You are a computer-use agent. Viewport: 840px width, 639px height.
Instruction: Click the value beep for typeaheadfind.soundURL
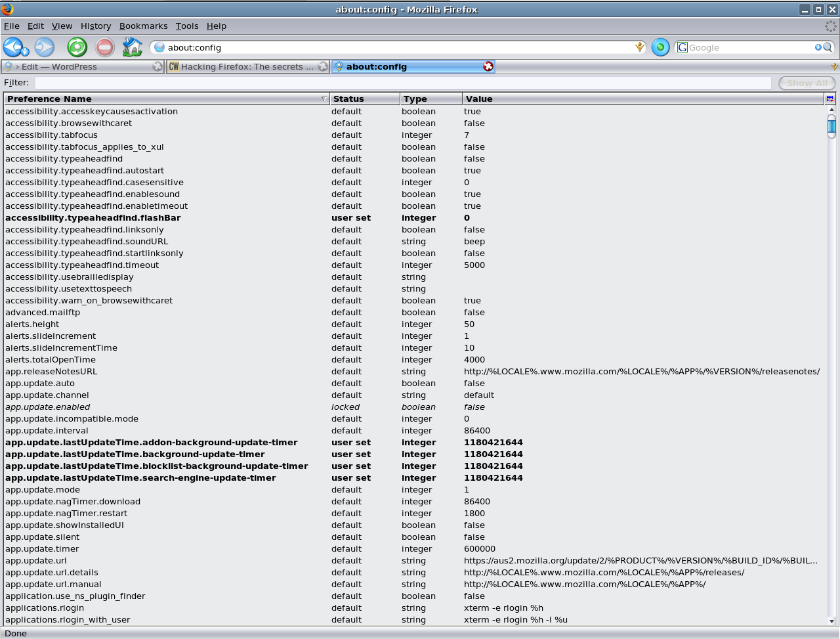pyautogui.click(x=474, y=242)
